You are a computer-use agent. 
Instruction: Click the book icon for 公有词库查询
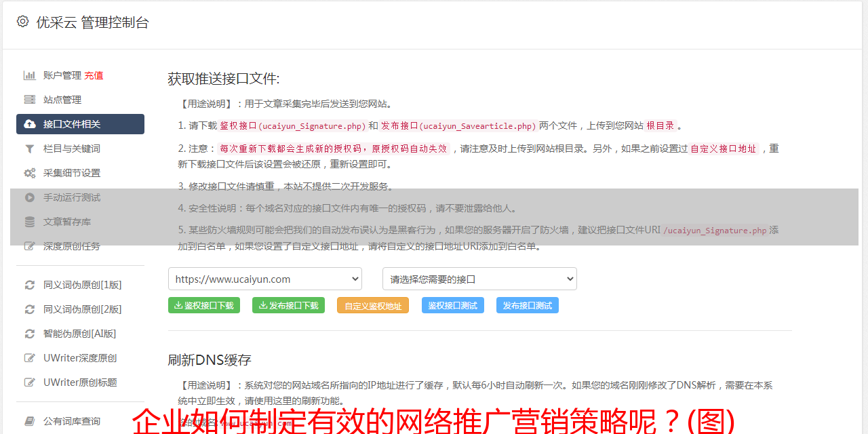pyautogui.click(x=30, y=421)
